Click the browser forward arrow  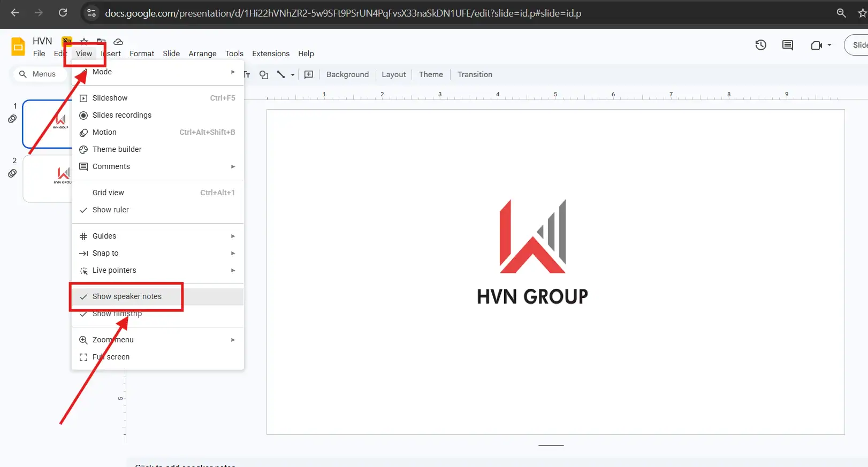click(x=39, y=13)
